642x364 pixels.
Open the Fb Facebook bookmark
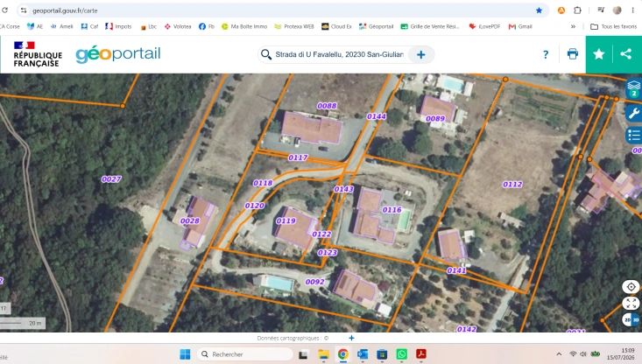coord(207,26)
